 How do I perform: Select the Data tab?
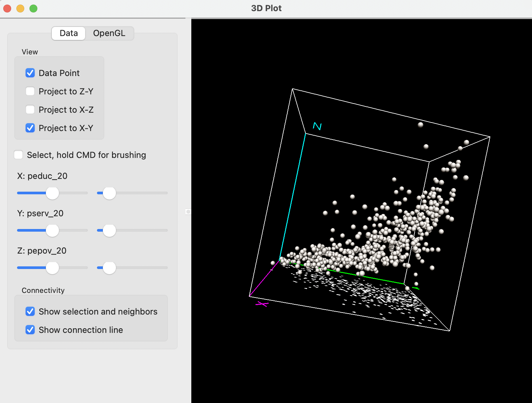69,33
